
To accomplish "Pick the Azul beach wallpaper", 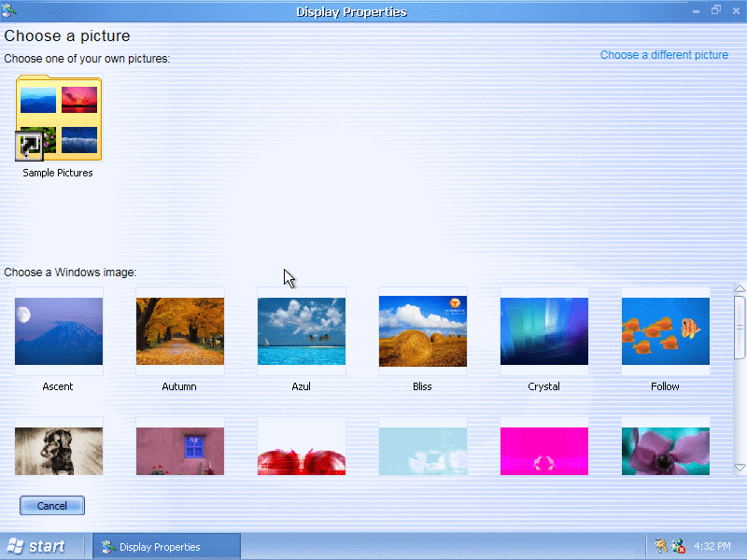I will pyautogui.click(x=302, y=331).
